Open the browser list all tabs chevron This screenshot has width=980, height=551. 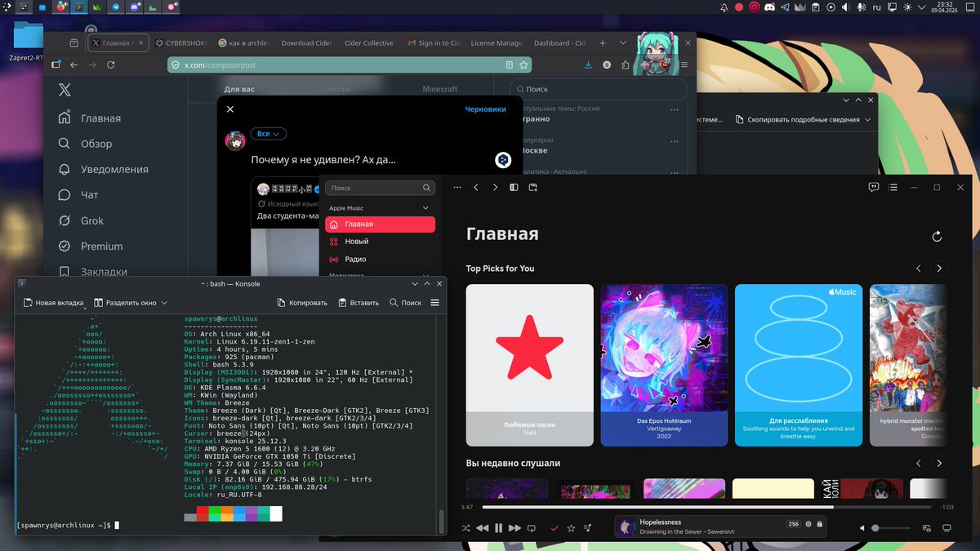point(624,43)
